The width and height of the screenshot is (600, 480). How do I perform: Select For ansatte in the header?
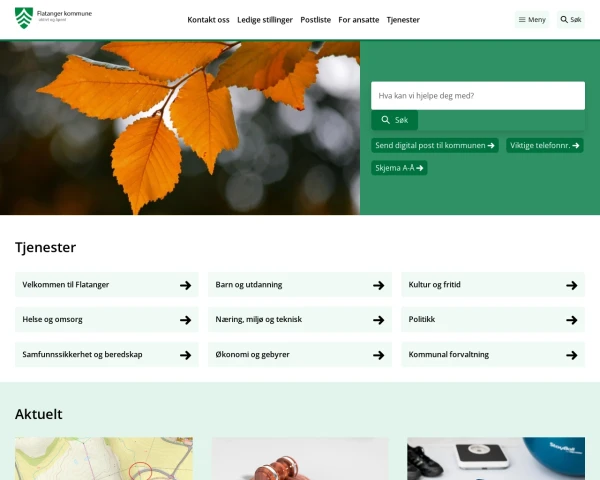[359, 20]
